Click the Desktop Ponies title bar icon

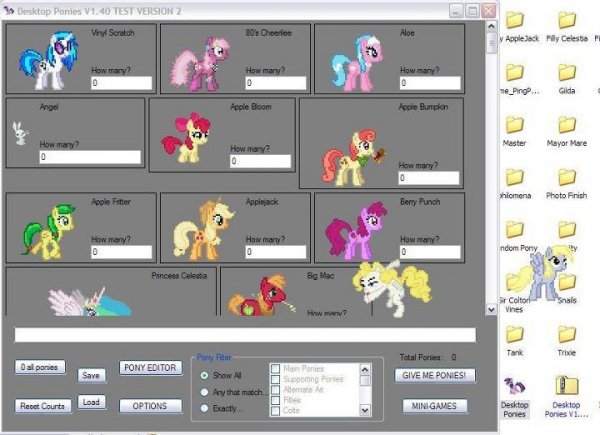(x=9, y=11)
